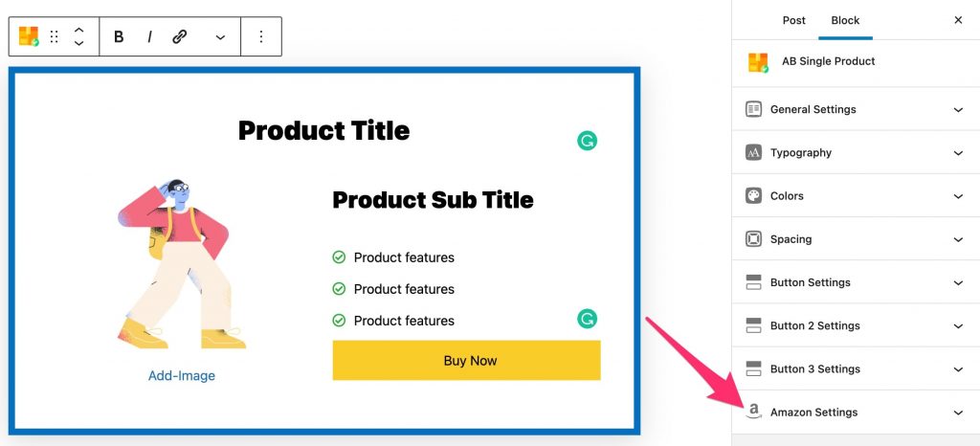Click the move down arrow in block toolbar

[x=78, y=43]
